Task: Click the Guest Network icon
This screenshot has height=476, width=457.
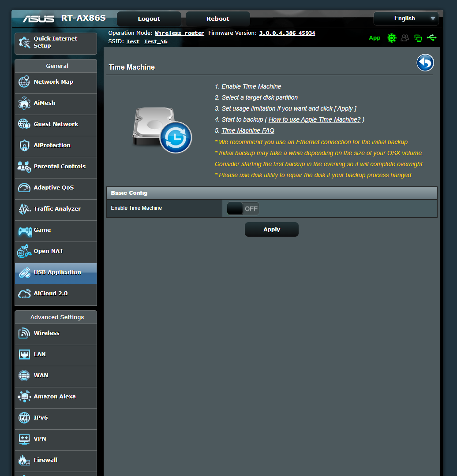Action: pos(24,124)
